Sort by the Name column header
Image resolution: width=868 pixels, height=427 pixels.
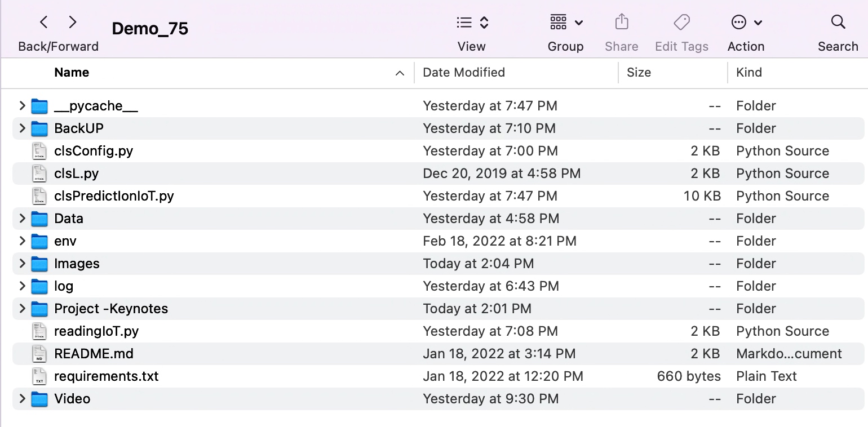click(72, 73)
